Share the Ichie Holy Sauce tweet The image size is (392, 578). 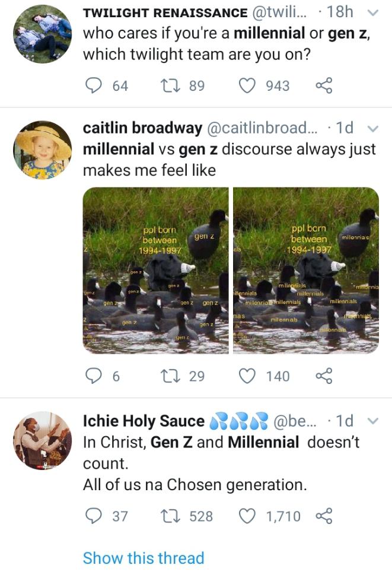point(324,516)
